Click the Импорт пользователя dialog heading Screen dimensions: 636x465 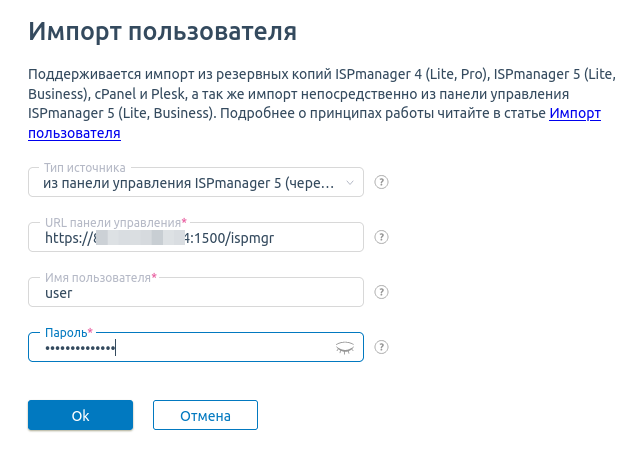point(162,32)
